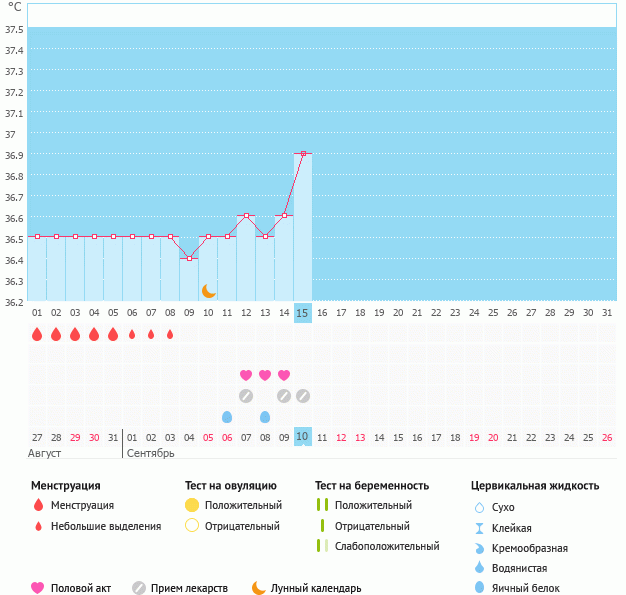Select highlighted cycle day 15 on the axis
Image resolution: width=626 pixels, height=595 pixels.
coord(303,313)
